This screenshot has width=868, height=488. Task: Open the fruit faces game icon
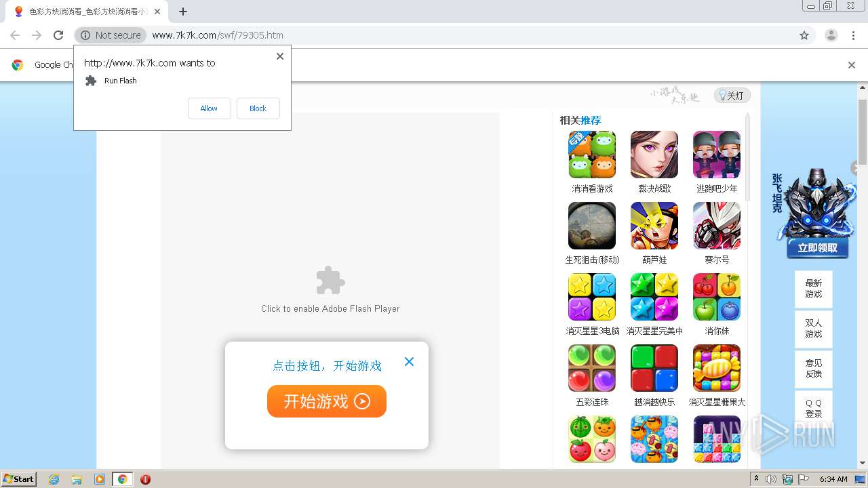pos(592,439)
